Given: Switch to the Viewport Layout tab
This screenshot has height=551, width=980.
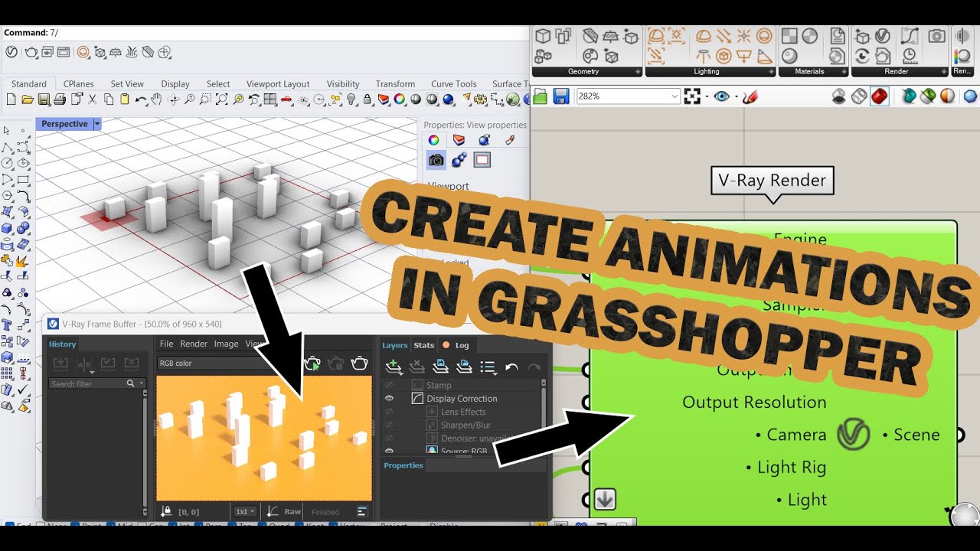Looking at the screenshot, I should click(x=278, y=84).
